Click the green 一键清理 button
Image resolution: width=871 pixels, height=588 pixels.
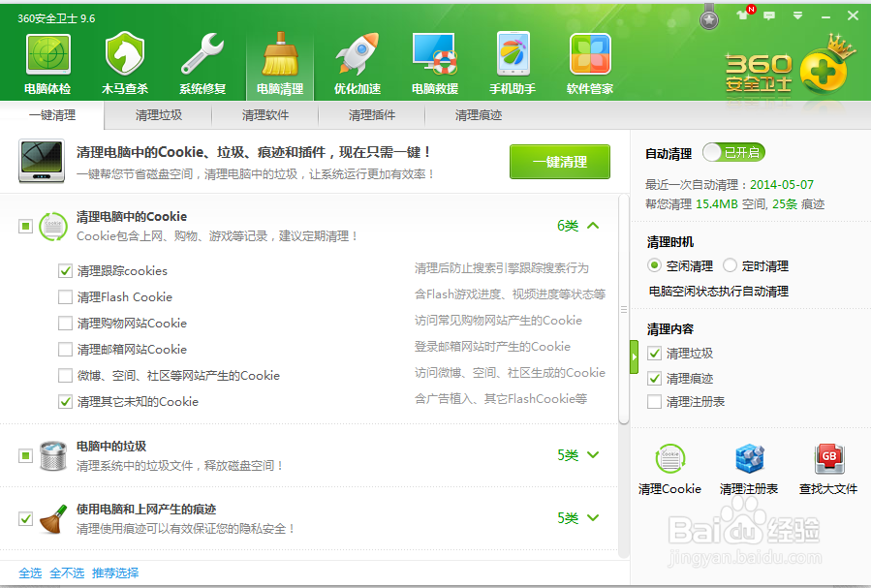[560, 162]
